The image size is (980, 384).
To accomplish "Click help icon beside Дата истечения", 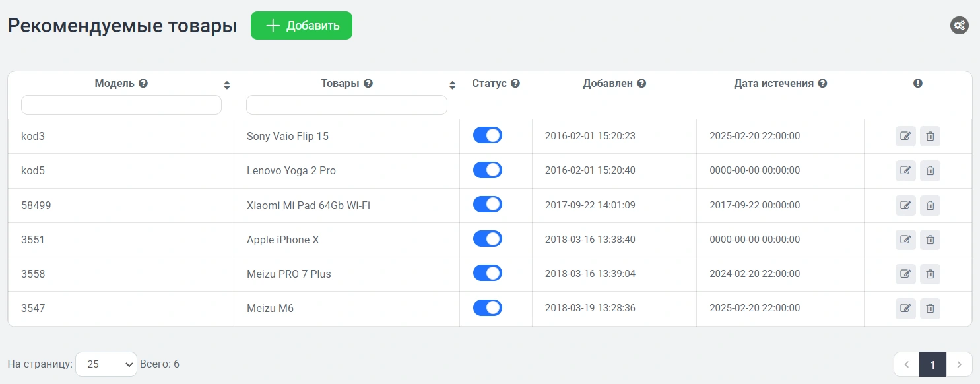I will click(822, 84).
